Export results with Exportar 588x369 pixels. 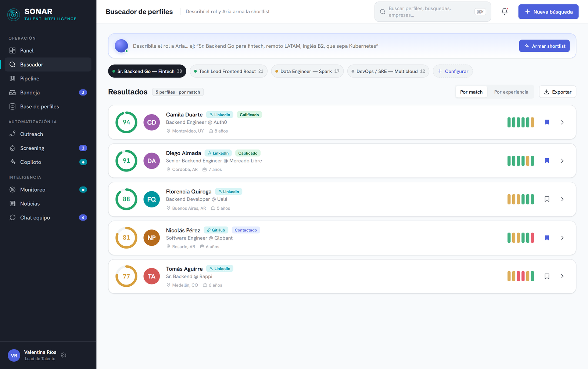[557, 92]
